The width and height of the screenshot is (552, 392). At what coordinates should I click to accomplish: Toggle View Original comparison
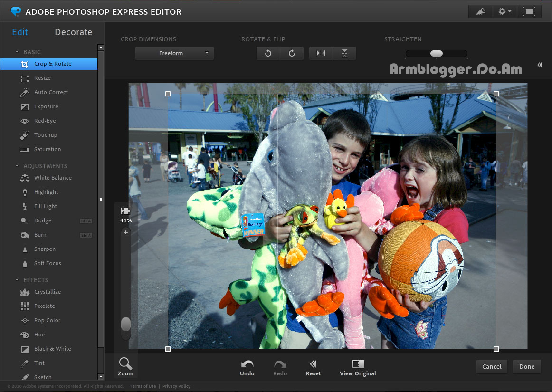[358, 368]
